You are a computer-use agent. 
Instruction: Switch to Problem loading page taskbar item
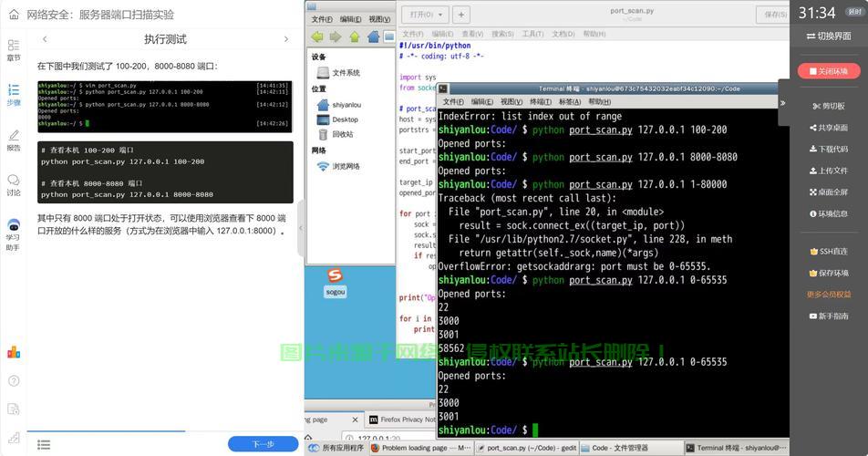pos(421,448)
